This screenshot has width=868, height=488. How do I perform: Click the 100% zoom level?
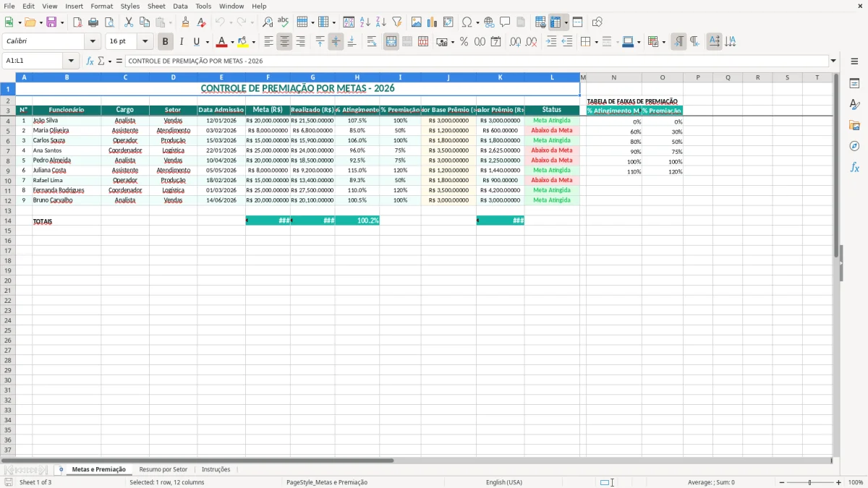tap(856, 482)
